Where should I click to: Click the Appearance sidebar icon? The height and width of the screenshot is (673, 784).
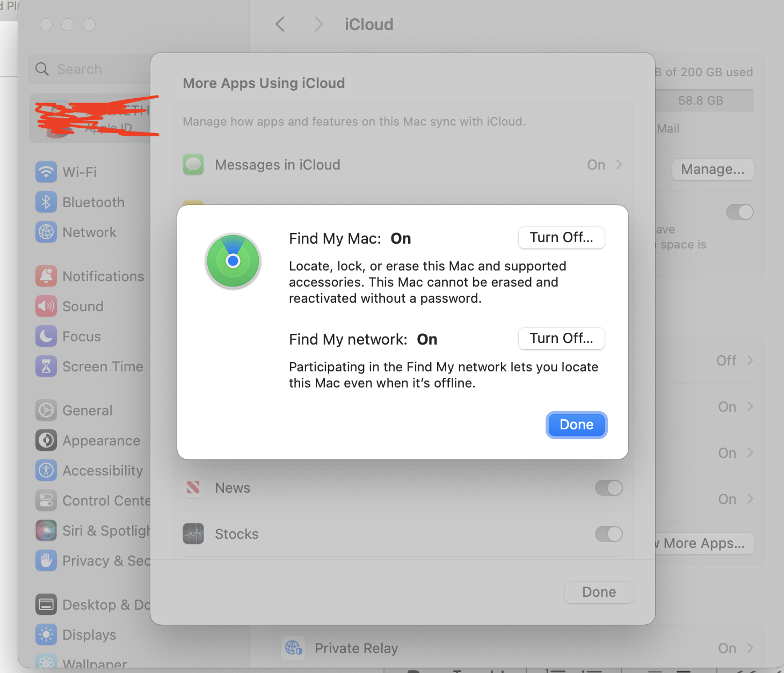click(x=46, y=441)
